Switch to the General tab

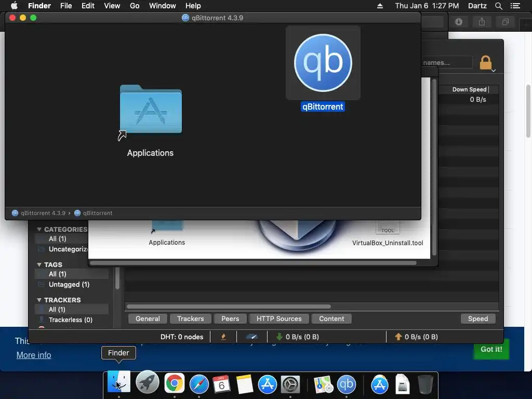click(148, 318)
